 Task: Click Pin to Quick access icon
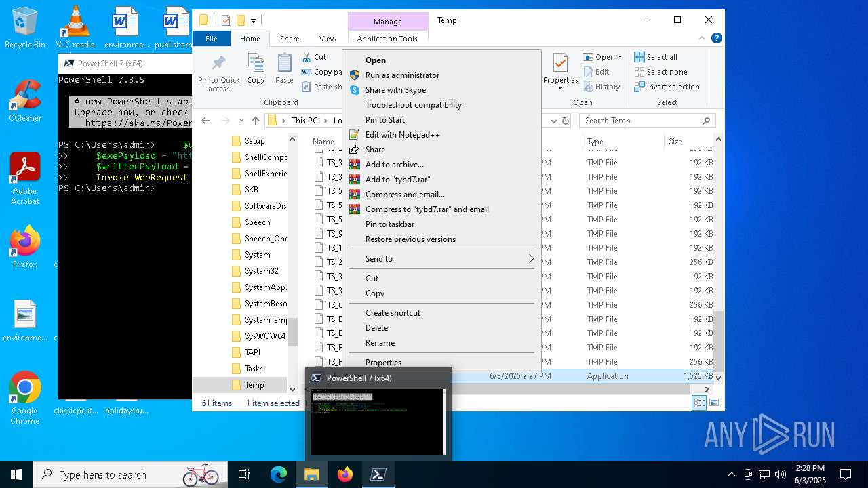pyautogui.click(x=219, y=73)
